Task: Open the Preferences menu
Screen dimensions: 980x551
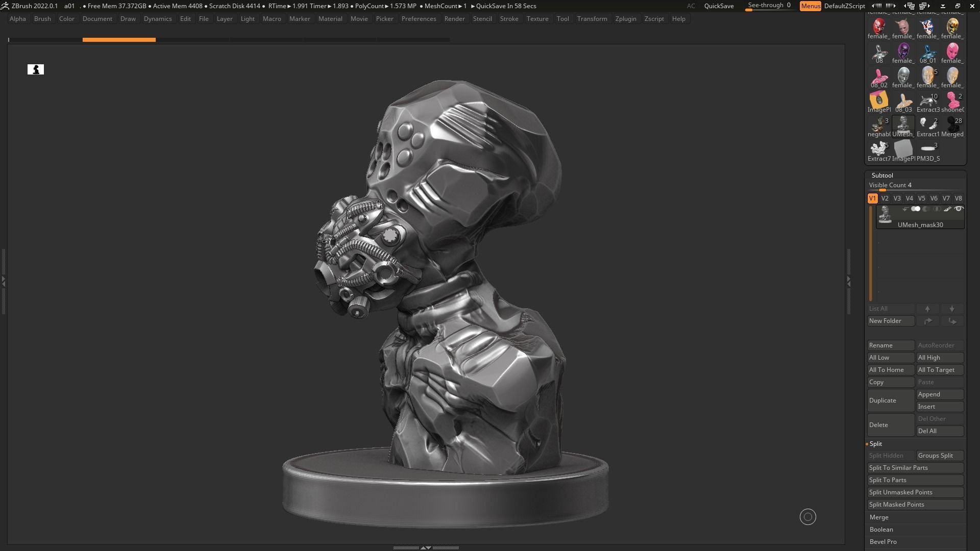Action: coord(419,19)
